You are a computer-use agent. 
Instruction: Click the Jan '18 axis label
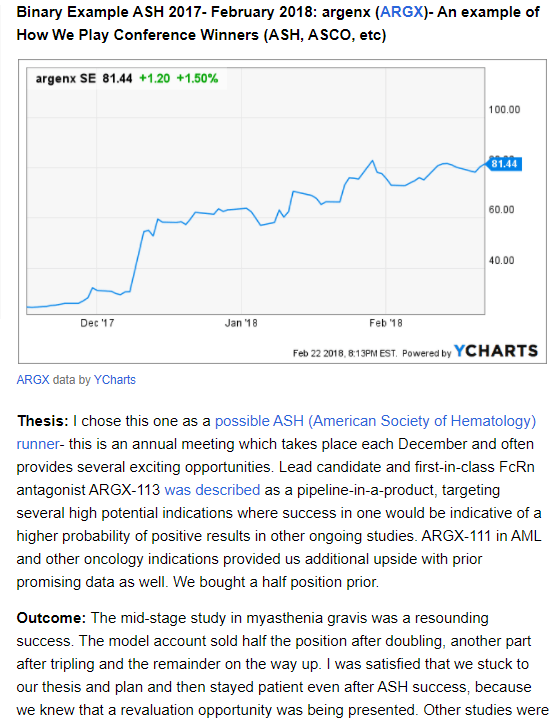click(x=241, y=323)
